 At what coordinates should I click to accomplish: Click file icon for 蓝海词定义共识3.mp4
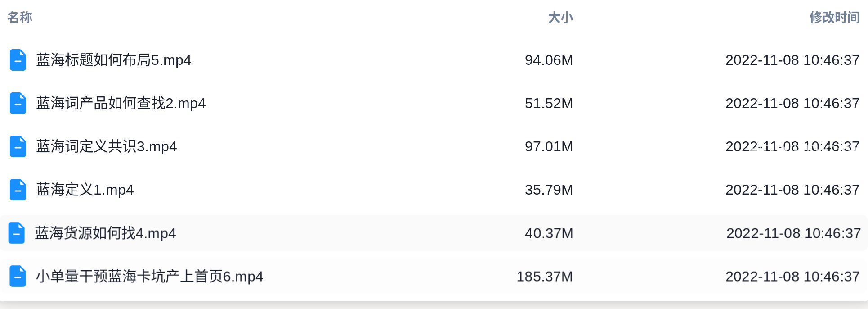[18, 146]
